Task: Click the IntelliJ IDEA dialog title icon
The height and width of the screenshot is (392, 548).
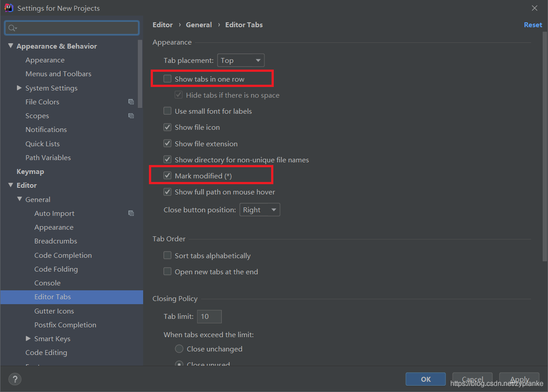Action: pyautogui.click(x=8, y=8)
